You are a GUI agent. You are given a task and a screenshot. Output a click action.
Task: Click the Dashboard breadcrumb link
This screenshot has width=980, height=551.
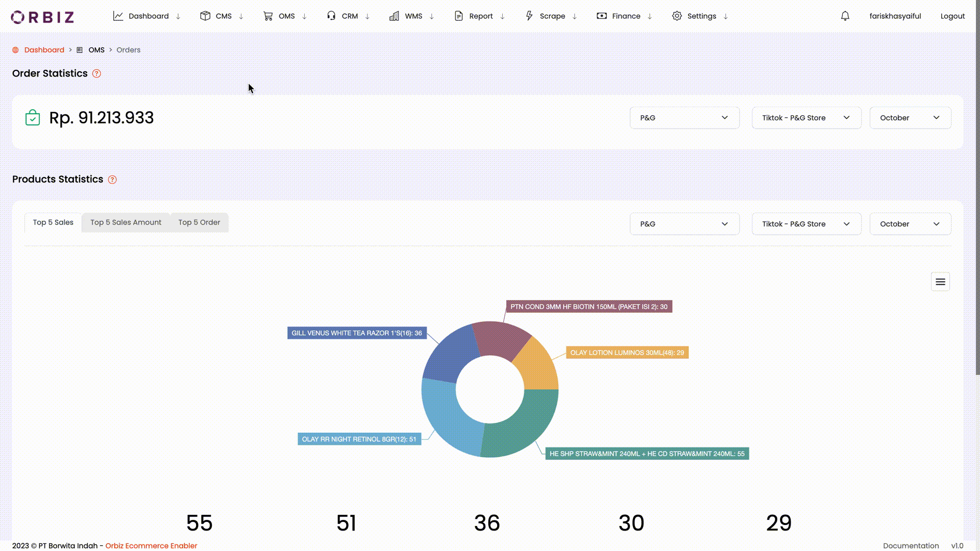(44, 50)
